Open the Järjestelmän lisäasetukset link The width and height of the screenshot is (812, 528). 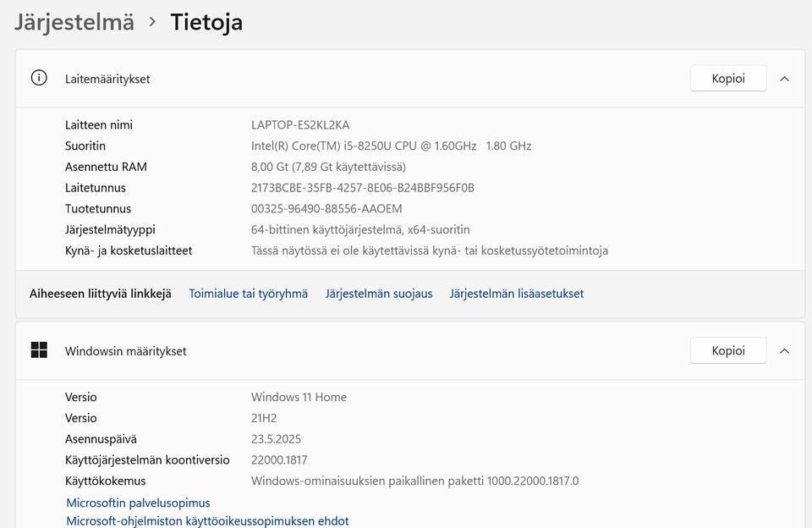tap(517, 294)
